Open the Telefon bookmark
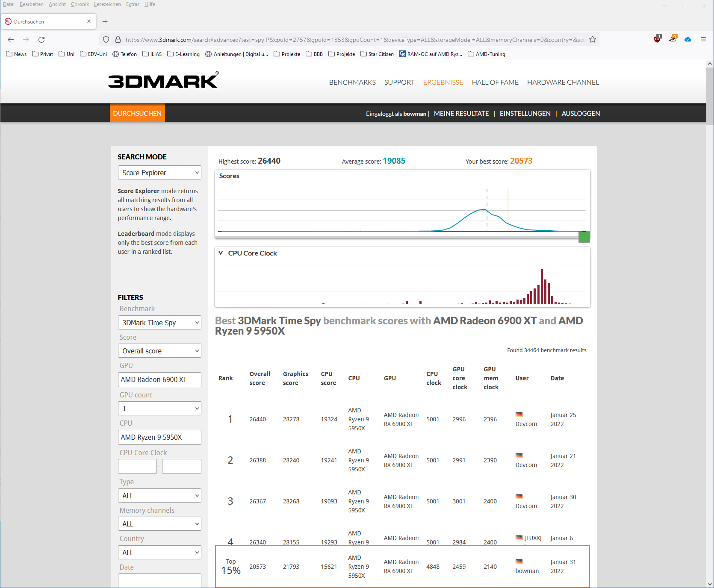714x588 pixels. point(124,54)
